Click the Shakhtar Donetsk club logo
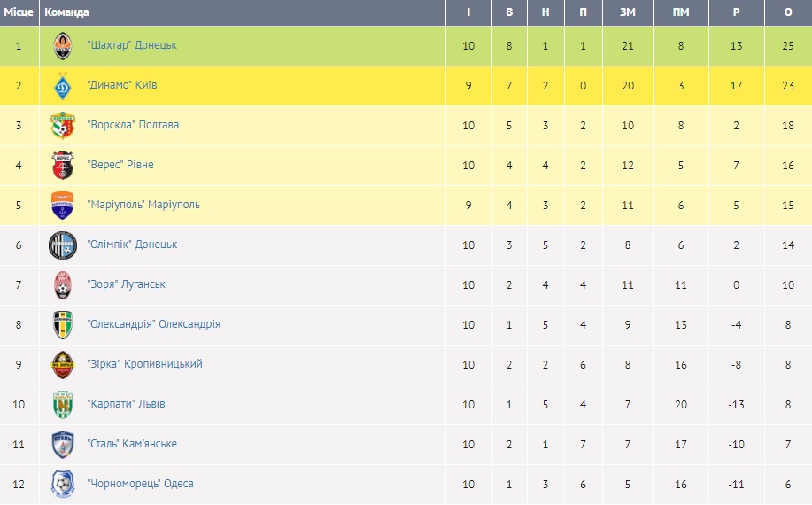The height and width of the screenshot is (505, 812). (x=63, y=45)
